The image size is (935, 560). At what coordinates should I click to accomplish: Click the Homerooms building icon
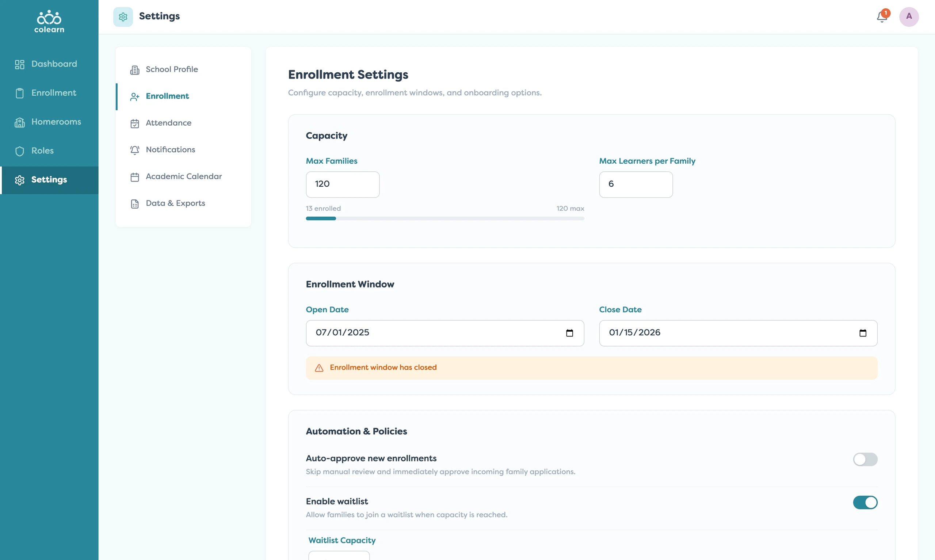tap(20, 122)
